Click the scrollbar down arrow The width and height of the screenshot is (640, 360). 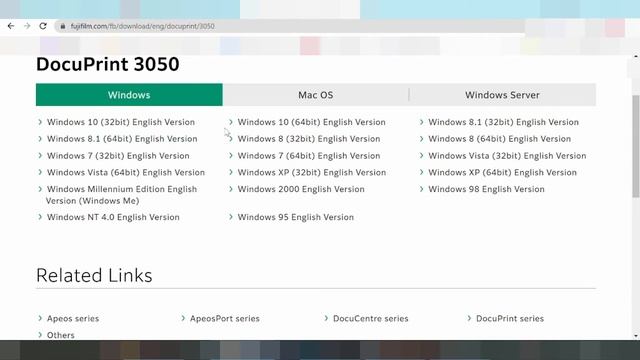click(636, 336)
